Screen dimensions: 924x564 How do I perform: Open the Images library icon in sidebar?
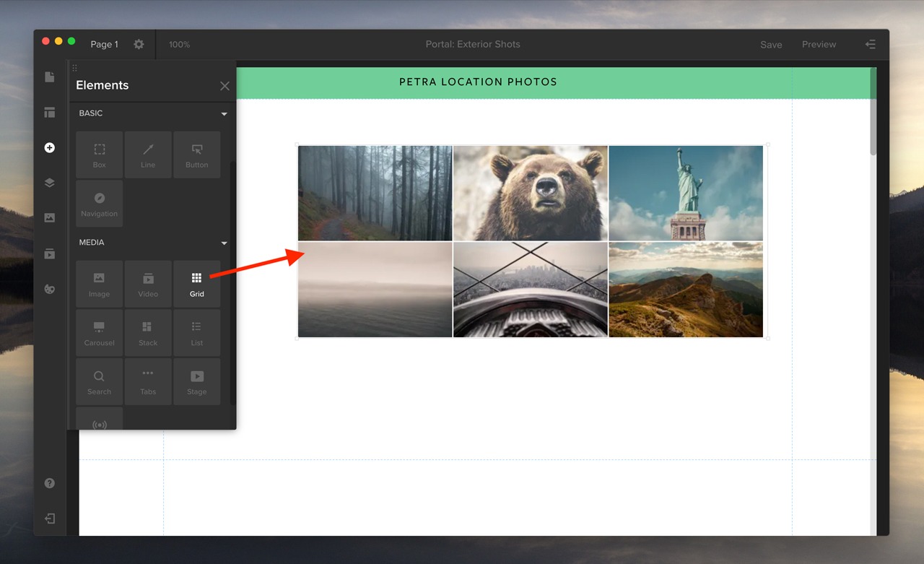coord(50,217)
